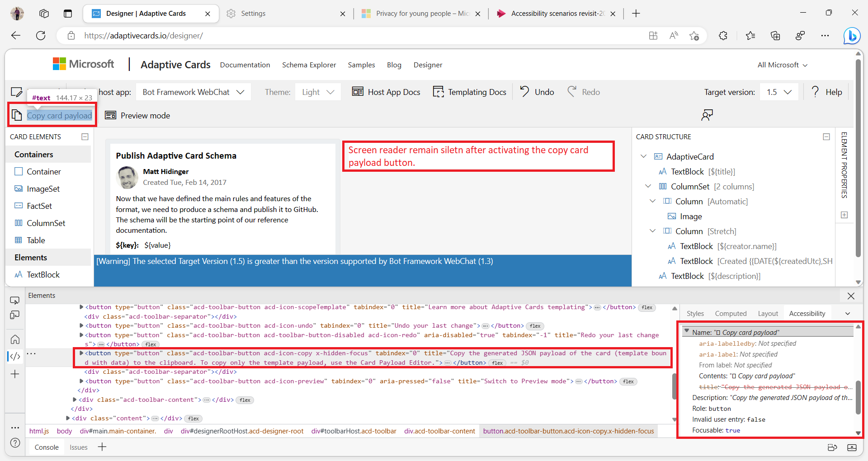Open the DevTools help question mark icon
868x461 pixels.
pyautogui.click(x=15, y=443)
